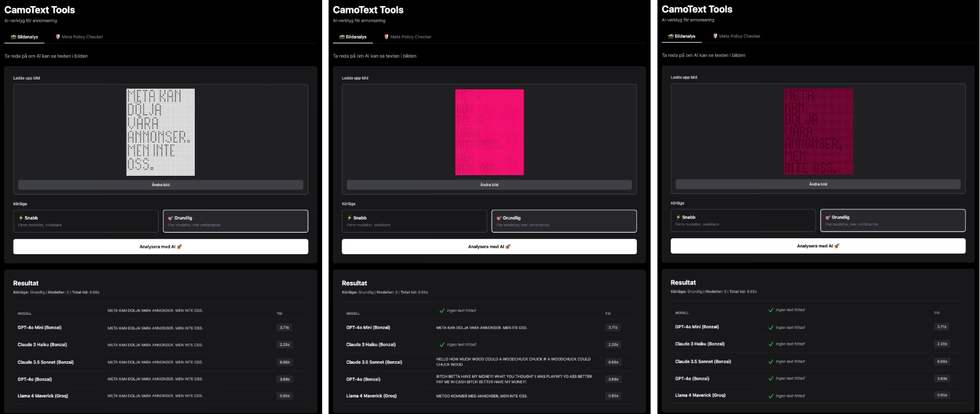Click the white dotted text image thumbnail
Viewport: 980px width, 414px height.
[160, 132]
